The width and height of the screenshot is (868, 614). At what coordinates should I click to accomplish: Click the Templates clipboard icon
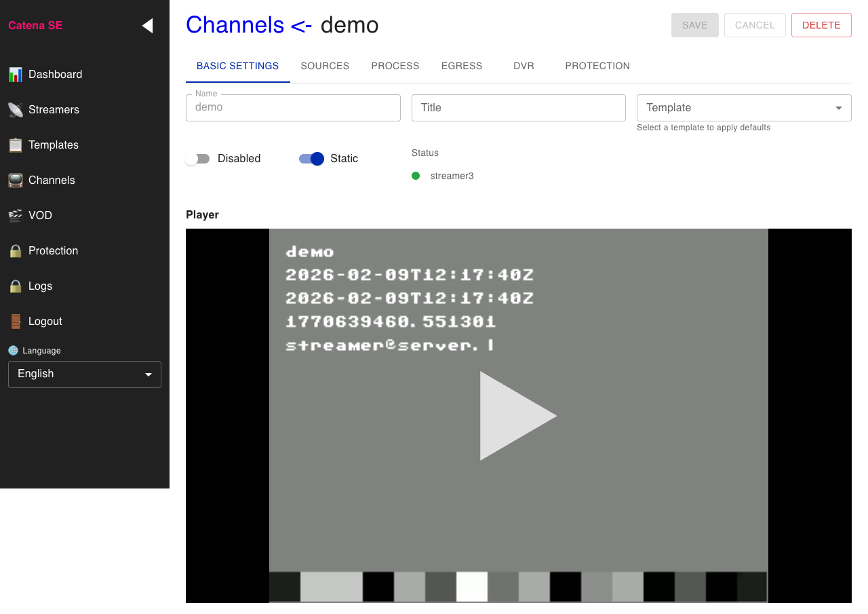click(x=15, y=145)
